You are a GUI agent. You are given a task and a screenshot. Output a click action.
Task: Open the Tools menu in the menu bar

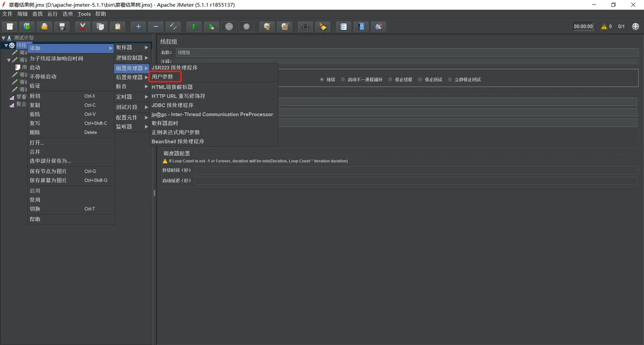pyautogui.click(x=84, y=14)
